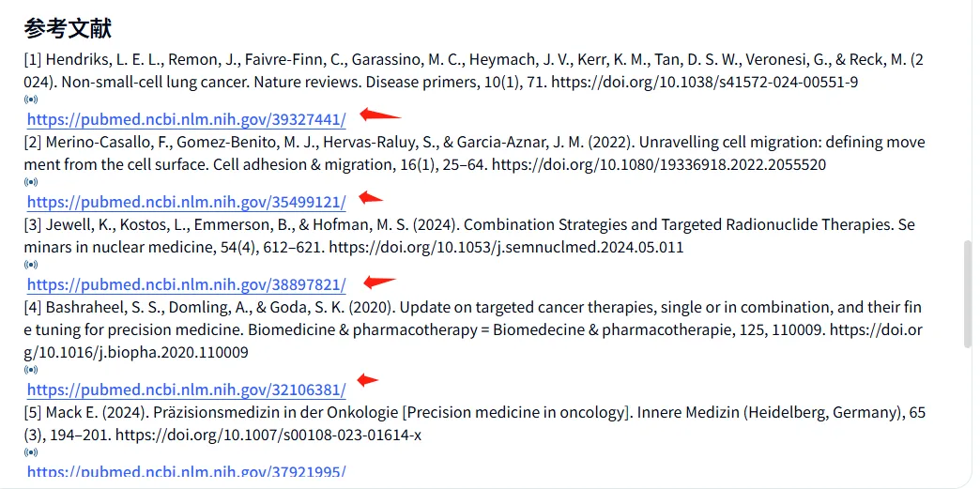Click the broadcast icon under reference [1]
980x489 pixels.
[31, 99]
